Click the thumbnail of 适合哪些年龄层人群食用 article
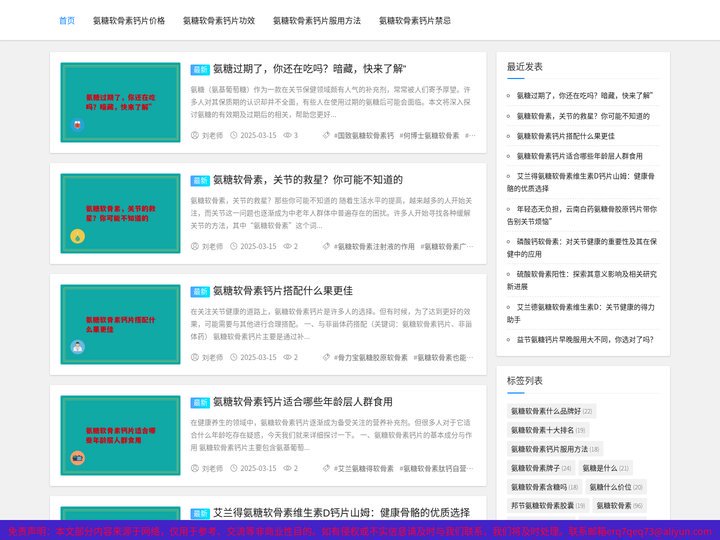Viewport: 720px width, 540px height. click(120, 435)
